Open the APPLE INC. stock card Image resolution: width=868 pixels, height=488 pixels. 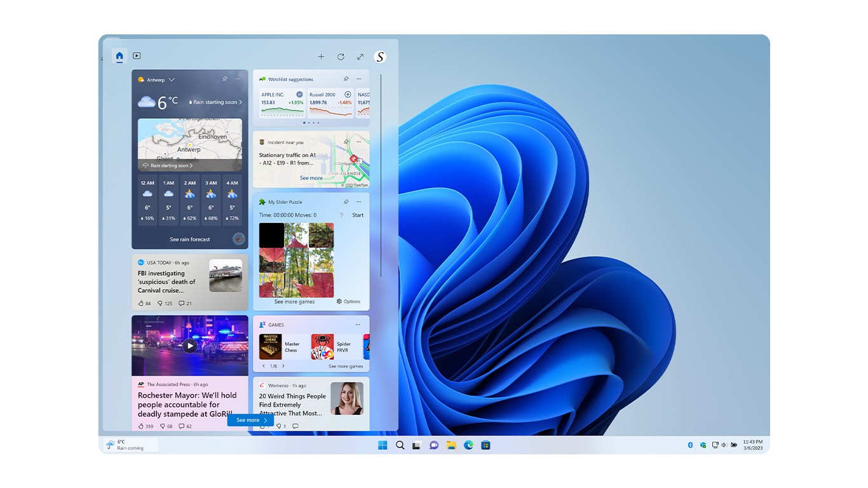(282, 104)
